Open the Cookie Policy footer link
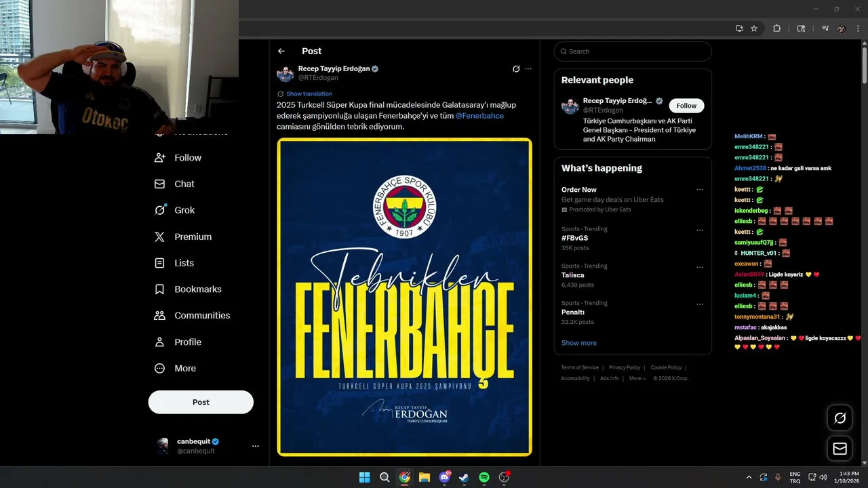The width and height of the screenshot is (868, 488). click(x=666, y=367)
